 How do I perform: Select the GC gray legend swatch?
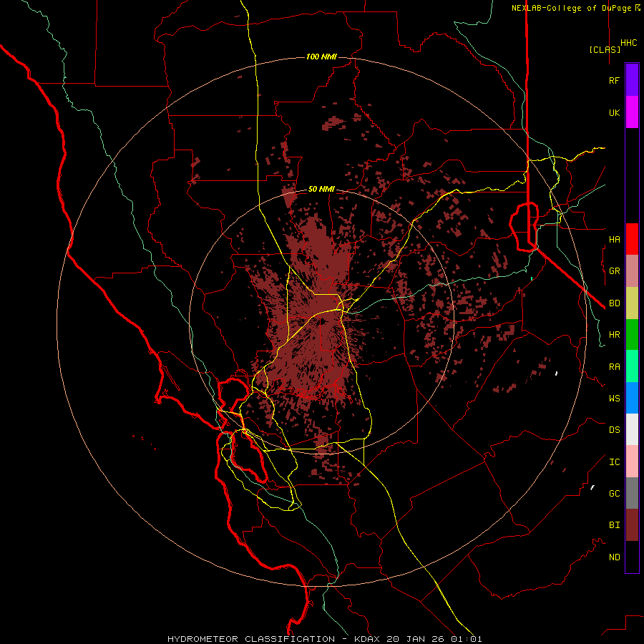[x=632, y=493]
